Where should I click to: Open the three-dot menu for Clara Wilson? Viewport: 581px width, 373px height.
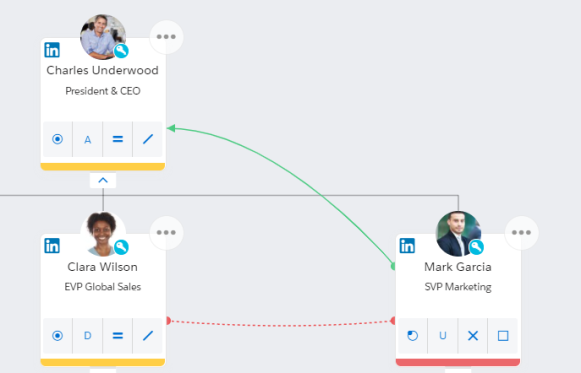pos(166,233)
